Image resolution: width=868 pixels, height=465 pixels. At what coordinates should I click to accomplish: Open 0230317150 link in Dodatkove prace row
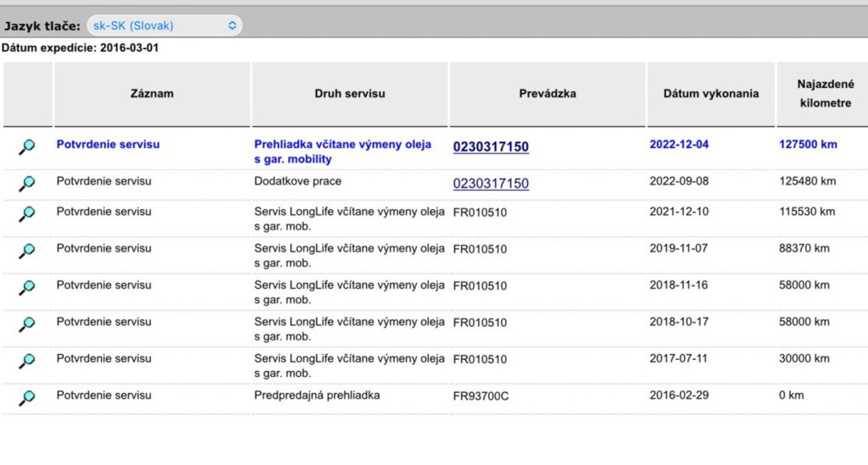[491, 183]
